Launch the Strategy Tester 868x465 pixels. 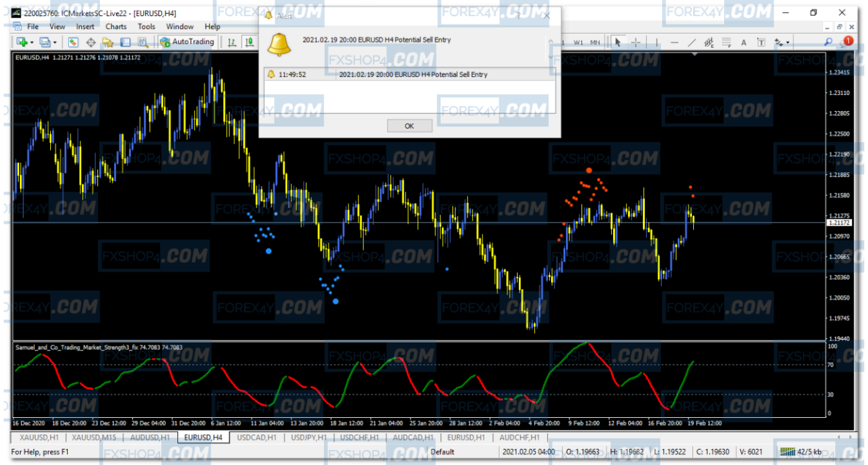pyautogui.click(x=143, y=42)
